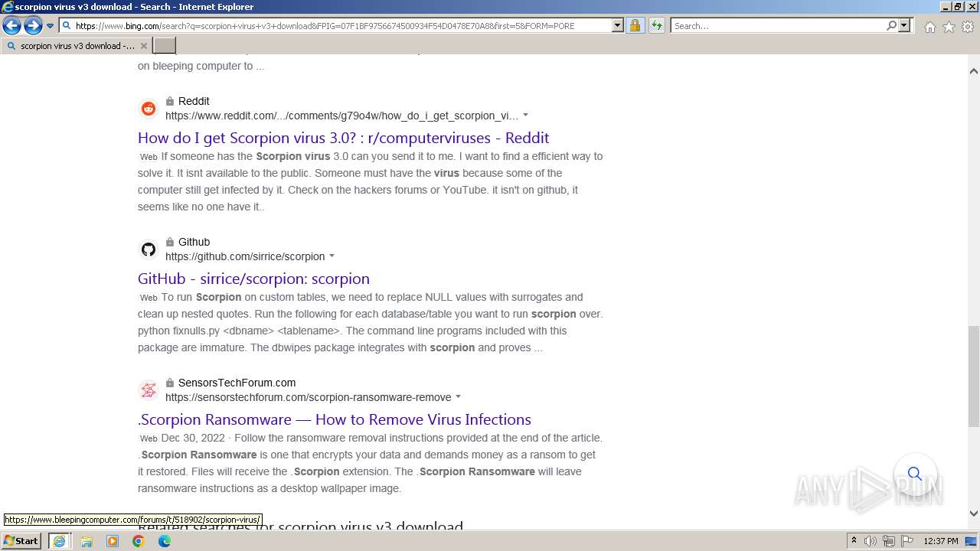Click the floating Bing search magnifier button

click(x=915, y=474)
